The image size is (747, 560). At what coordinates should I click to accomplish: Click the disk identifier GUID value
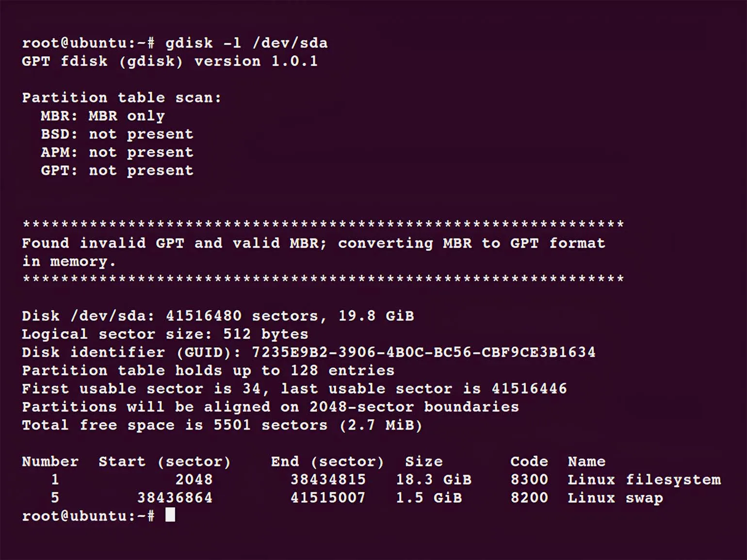click(423, 352)
